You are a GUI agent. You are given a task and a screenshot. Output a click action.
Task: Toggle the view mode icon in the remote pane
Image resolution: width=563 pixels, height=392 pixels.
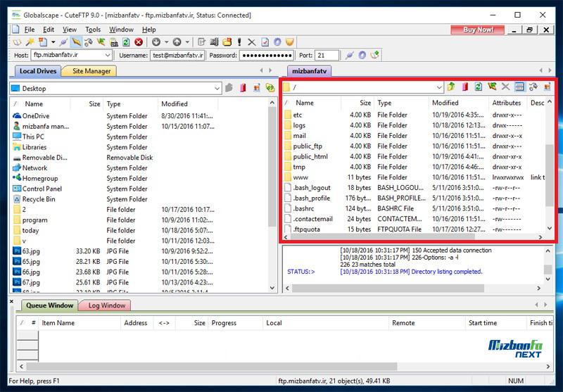(519, 87)
